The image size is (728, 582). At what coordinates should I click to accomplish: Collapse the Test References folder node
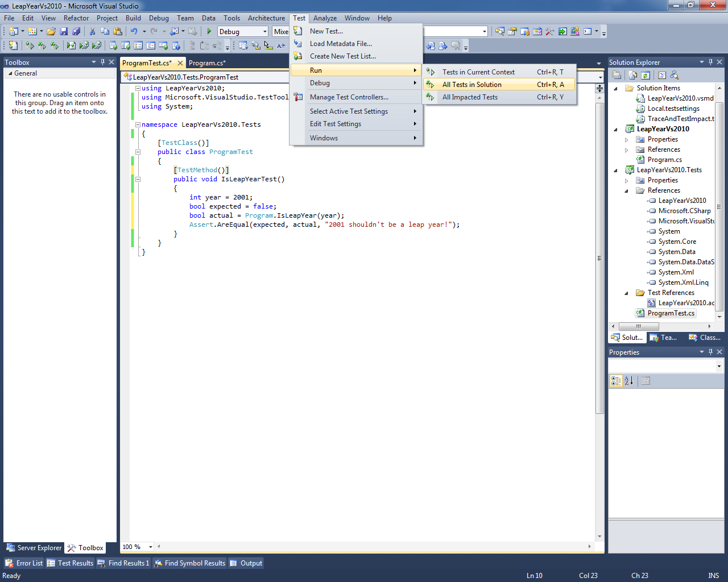pos(627,293)
